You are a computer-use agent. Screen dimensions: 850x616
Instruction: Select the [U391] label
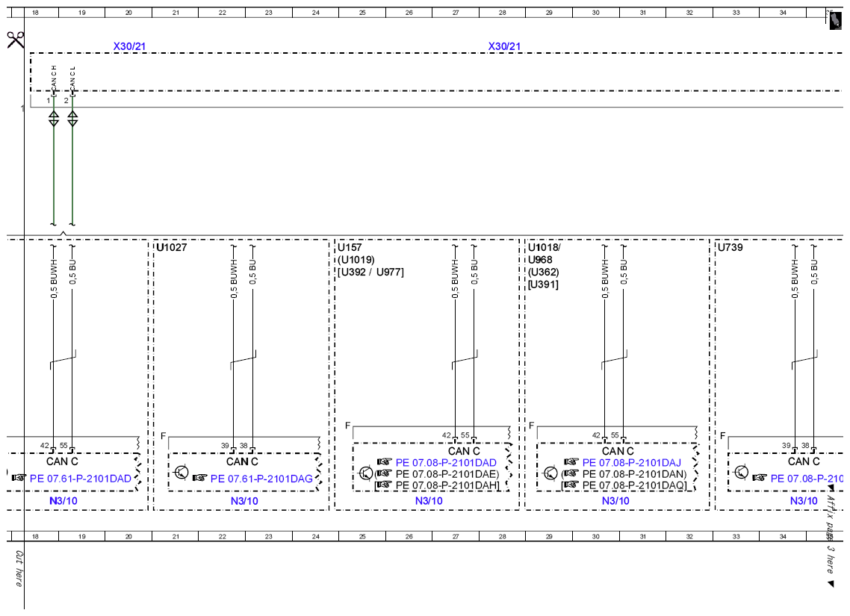[543, 284]
